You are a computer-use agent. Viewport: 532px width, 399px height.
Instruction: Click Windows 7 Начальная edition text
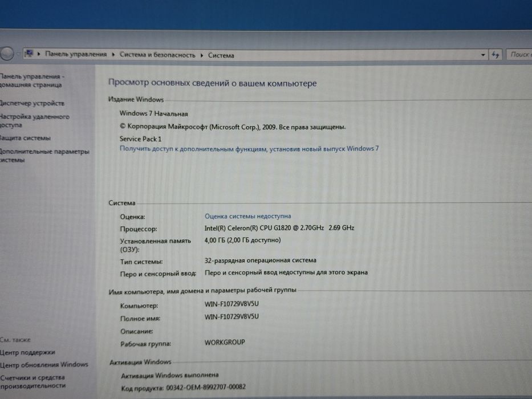point(154,113)
